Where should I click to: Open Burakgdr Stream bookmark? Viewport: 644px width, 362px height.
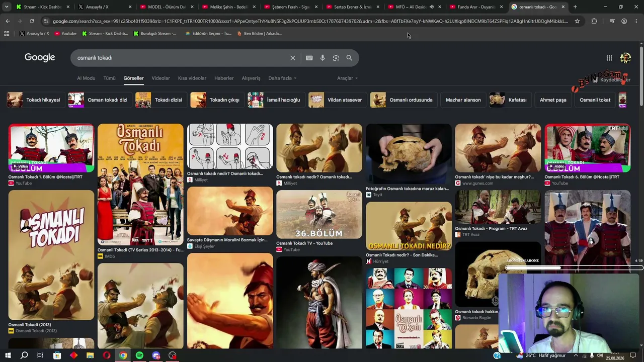click(x=155, y=34)
